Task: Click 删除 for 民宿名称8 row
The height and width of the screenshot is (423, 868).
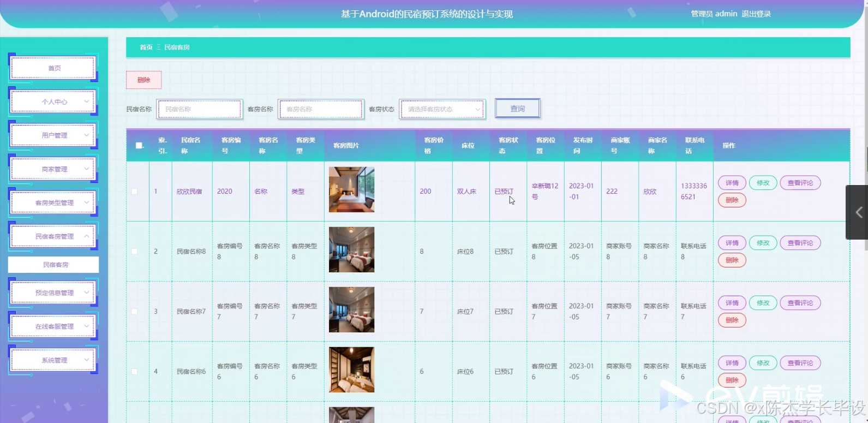Action: [732, 260]
